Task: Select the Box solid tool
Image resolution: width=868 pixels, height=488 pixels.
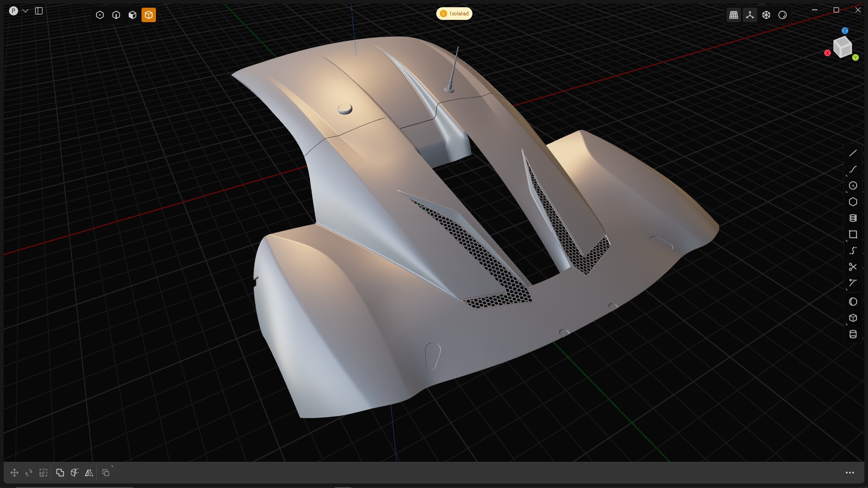Action: [x=853, y=318]
